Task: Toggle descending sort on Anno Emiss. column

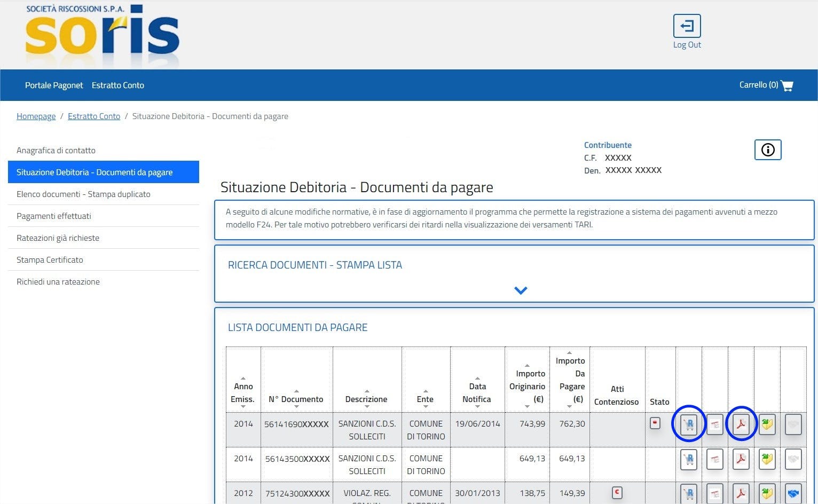Action: coord(243,406)
